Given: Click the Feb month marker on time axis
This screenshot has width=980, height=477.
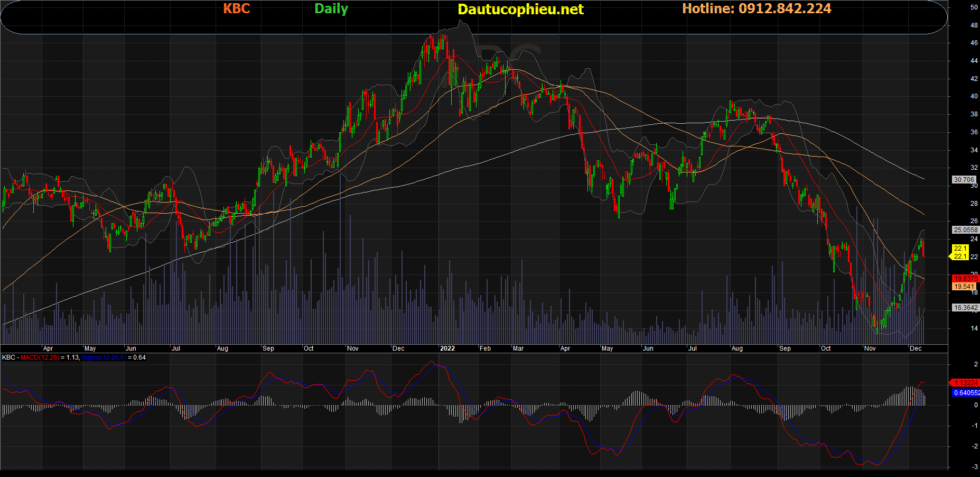Looking at the screenshot, I should (x=485, y=348).
